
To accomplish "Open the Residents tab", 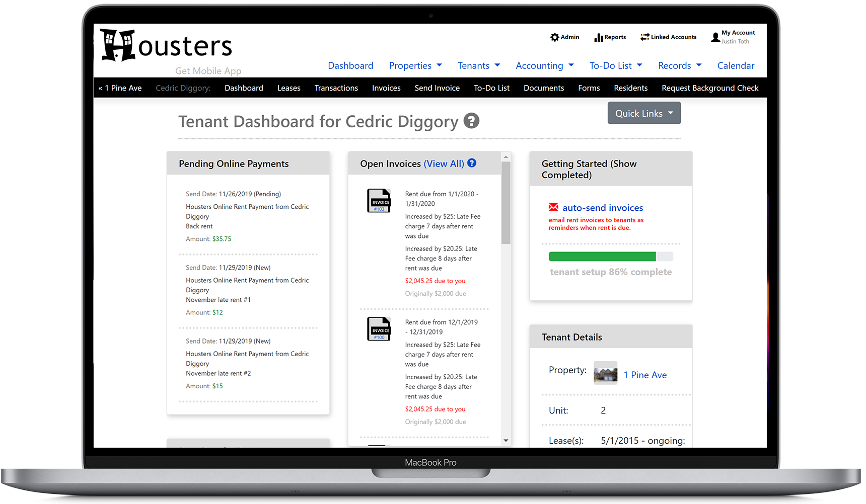I will [x=630, y=88].
